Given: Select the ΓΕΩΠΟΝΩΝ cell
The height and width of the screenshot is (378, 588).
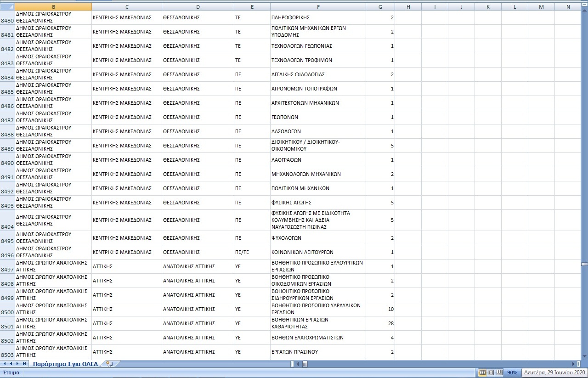Looking at the screenshot, I should click(x=318, y=117).
